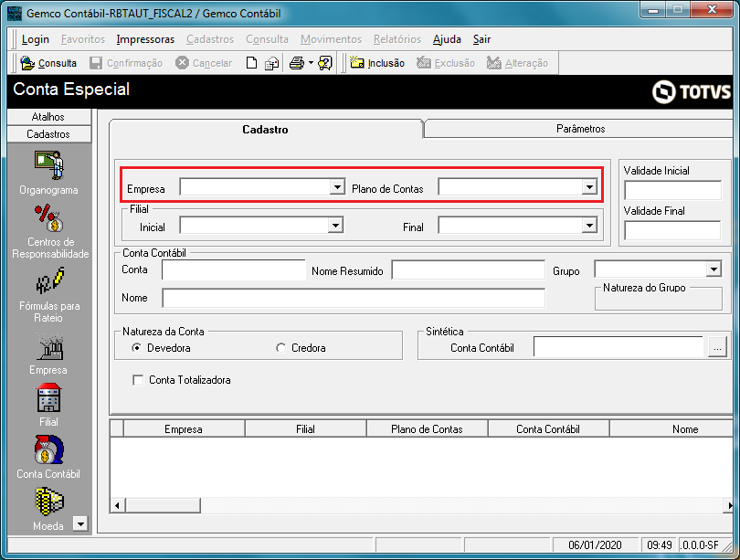
Task: Open the Filial building icon in sidebar
Action: [48, 398]
